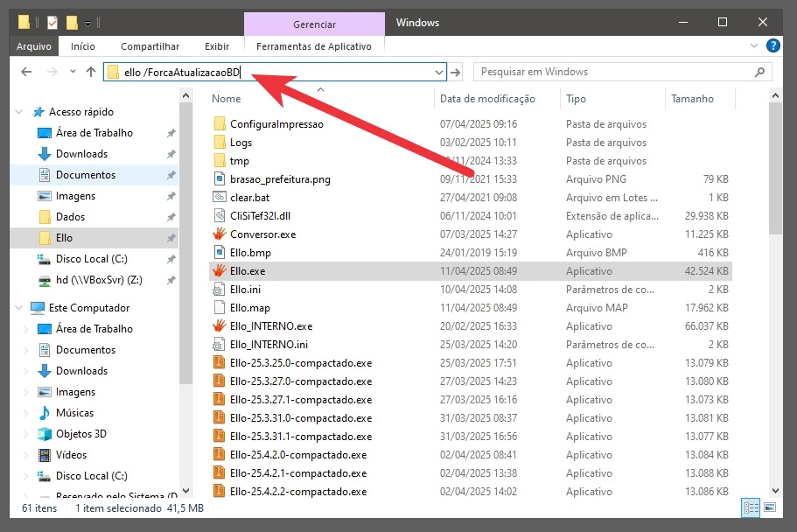This screenshot has width=797, height=532.
Task: Click the ConfiguraImpressao folder icon
Action: click(x=220, y=123)
